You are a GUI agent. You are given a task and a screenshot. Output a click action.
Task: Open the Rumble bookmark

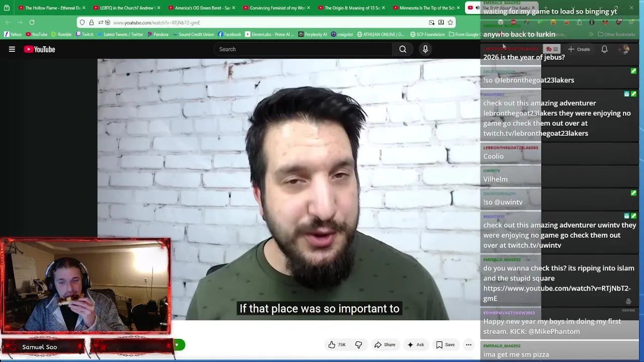pos(61,35)
